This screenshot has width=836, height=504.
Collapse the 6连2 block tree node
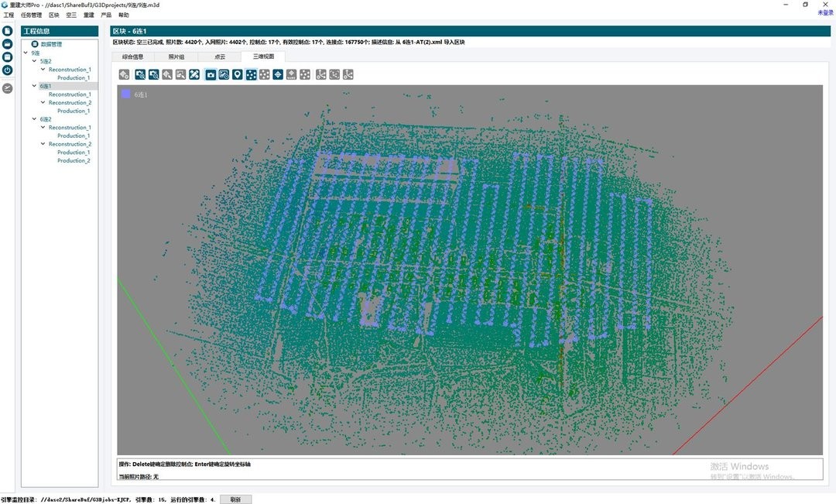[x=35, y=119]
